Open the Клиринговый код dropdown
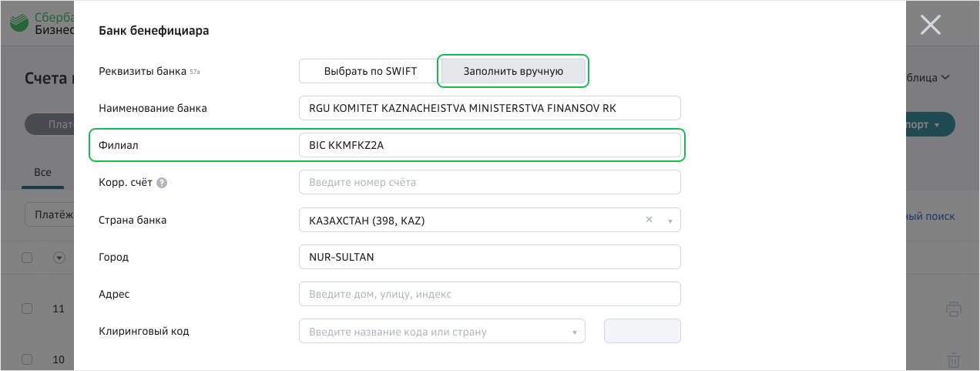980x371 pixels. tap(441, 332)
